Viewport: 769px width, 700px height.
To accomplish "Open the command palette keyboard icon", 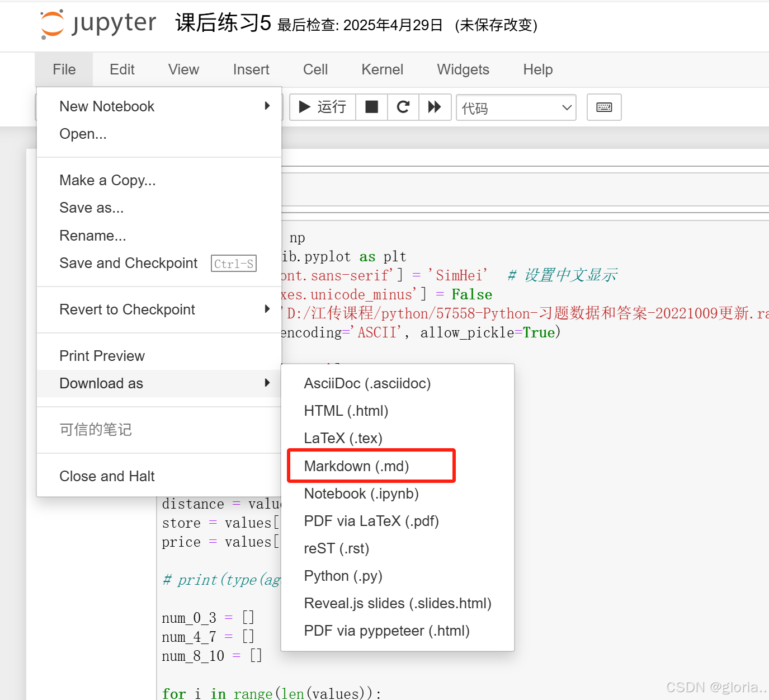I will (x=604, y=107).
